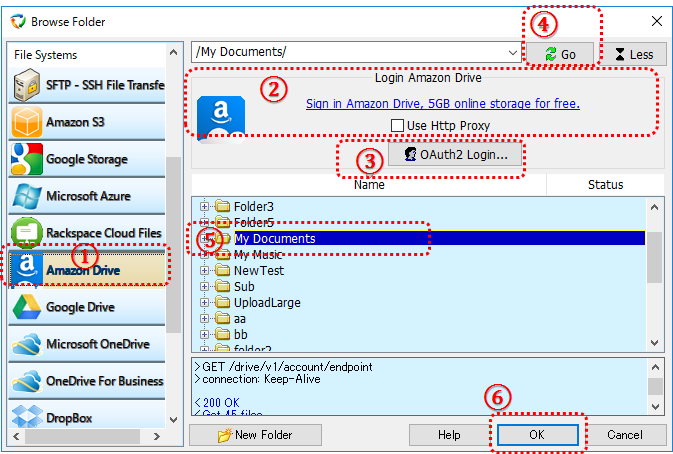Confirm with the OK button
This screenshot has height=454, width=673.
point(537,435)
